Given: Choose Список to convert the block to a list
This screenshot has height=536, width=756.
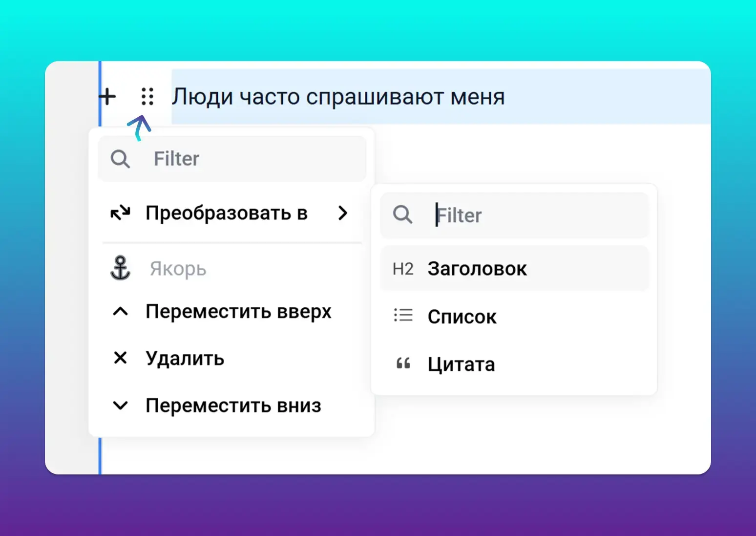Looking at the screenshot, I should click(x=462, y=317).
